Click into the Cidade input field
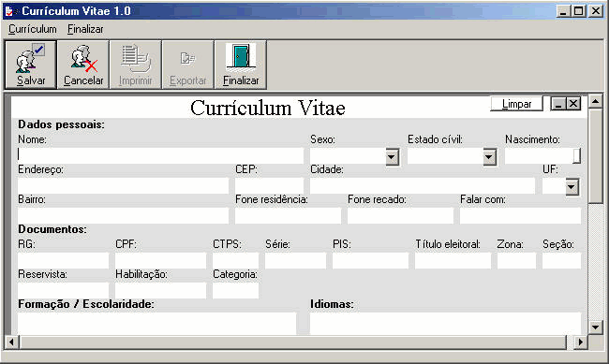 [423, 186]
